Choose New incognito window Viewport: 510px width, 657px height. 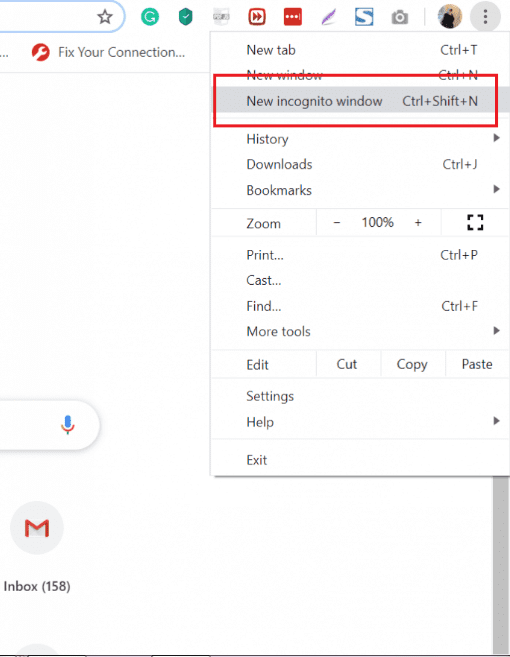pyautogui.click(x=360, y=101)
